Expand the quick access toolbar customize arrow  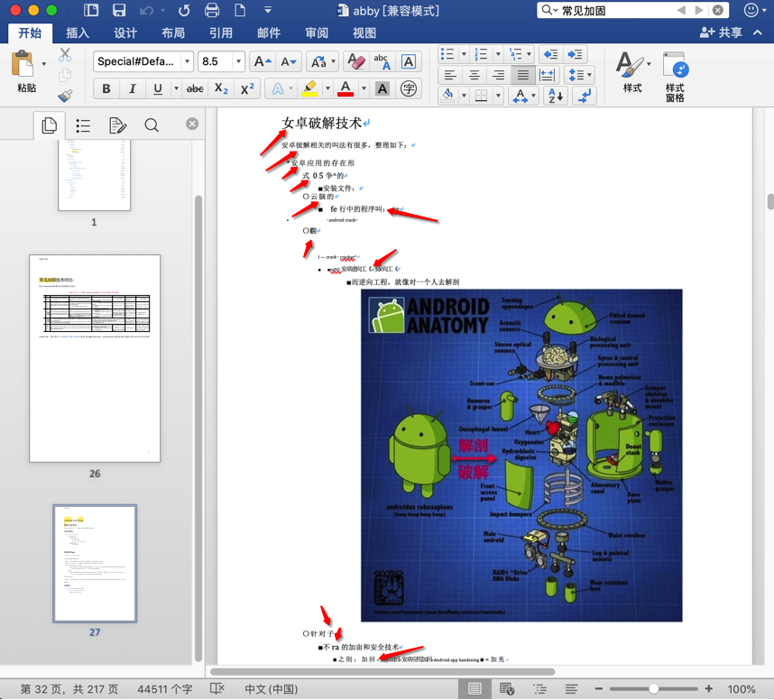(268, 9)
